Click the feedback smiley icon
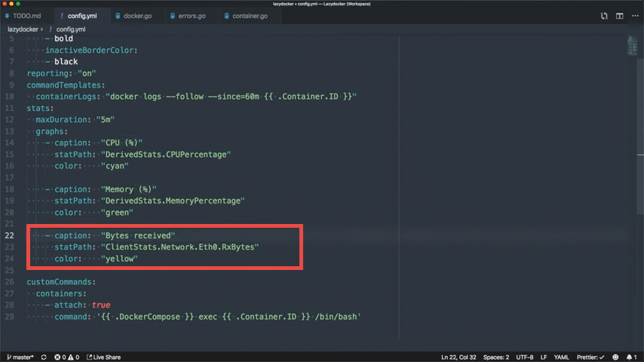644x362 pixels. [x=615, y=357]
